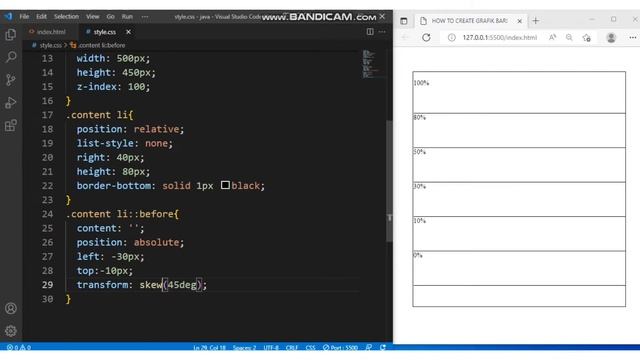Image resolution: width=640 pixels, height=360 pixels.
Task: Refresh the browser page
Action: tap(426, 38)
